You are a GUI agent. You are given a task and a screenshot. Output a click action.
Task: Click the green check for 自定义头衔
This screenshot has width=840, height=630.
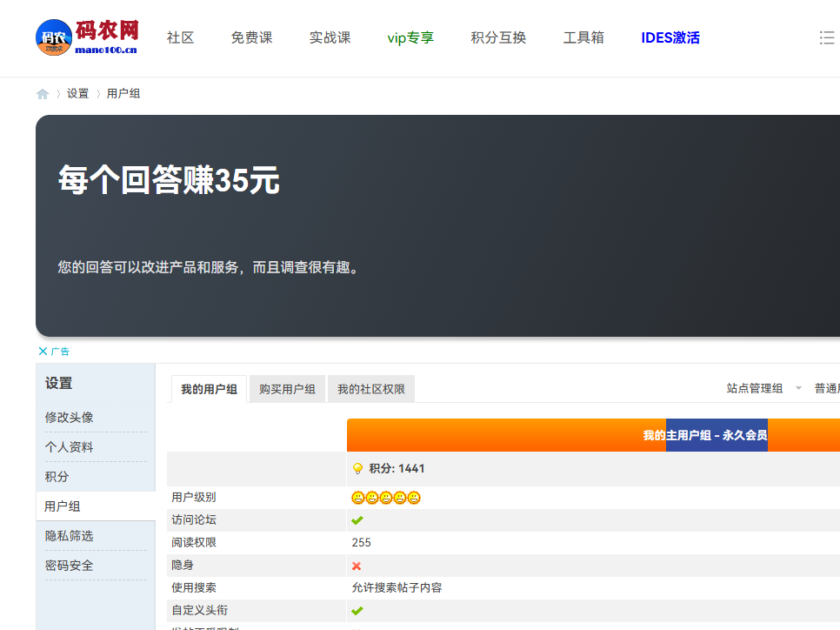pos(357,611)
